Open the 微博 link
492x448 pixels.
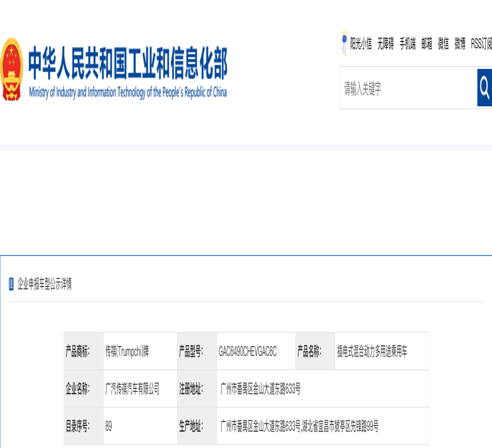[x=460, y=43]
